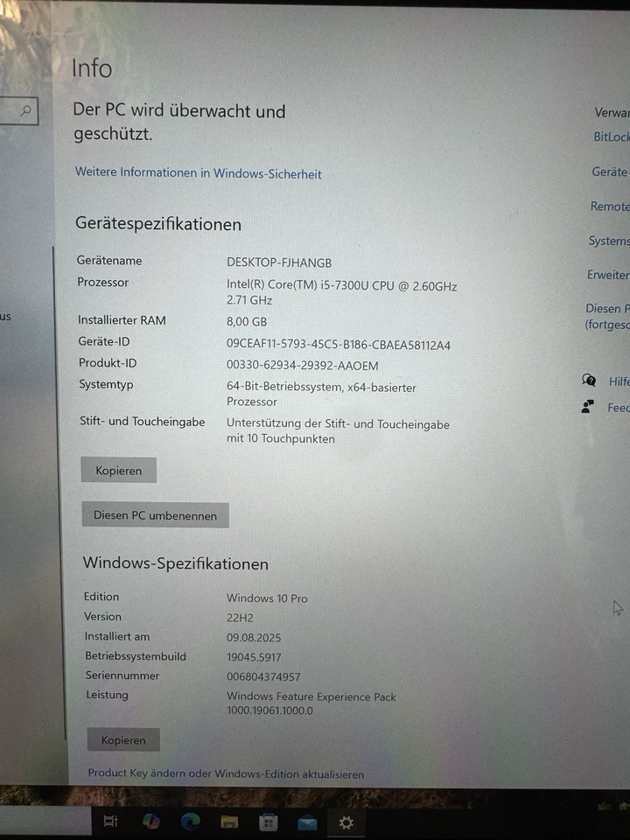Viewport: 630px width, 840px height.
Task: Click Kopieren under Windows-Spezifikationen
Action: (x=123, y=740)
